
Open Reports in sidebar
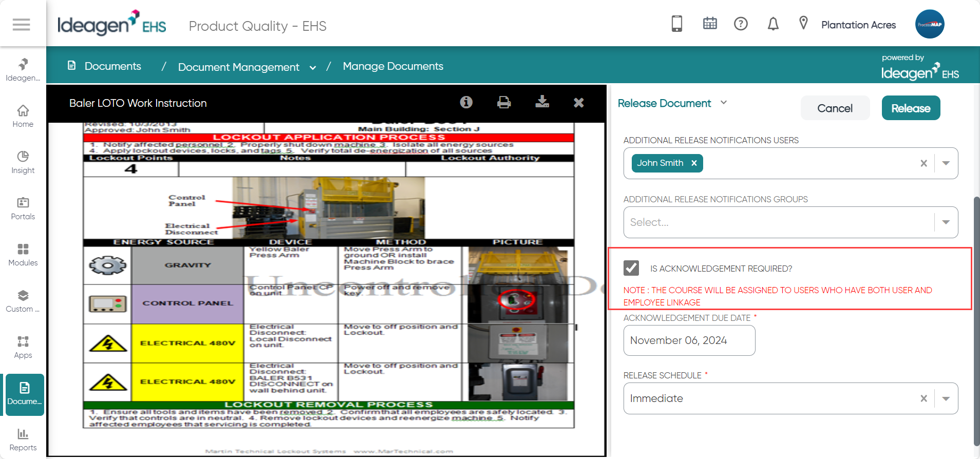pyautogui.click(x=23, y=440)
